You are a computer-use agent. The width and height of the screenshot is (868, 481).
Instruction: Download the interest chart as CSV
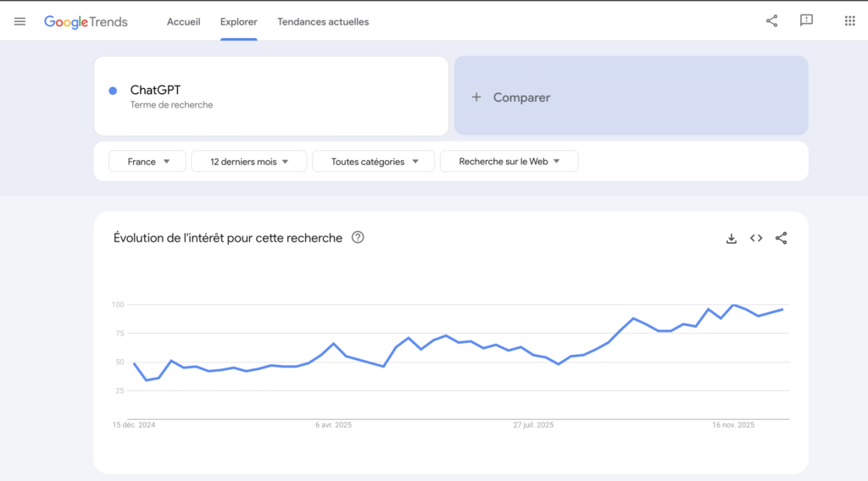click(x=732, y=238)
